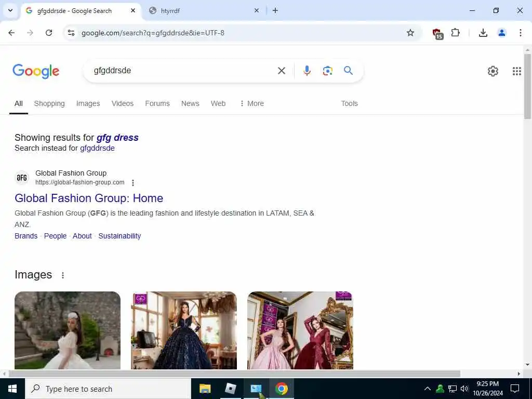
Task: Switch to Chrome in the taskbar
Action: tap(281, 389)
